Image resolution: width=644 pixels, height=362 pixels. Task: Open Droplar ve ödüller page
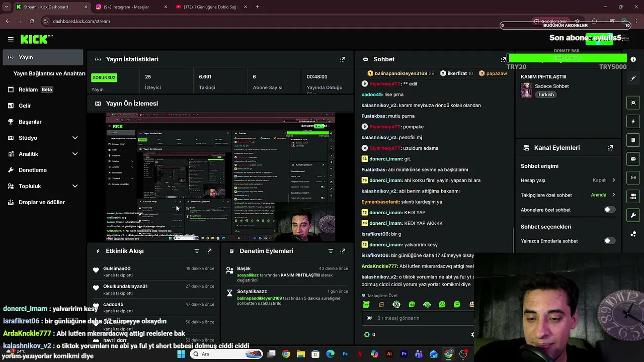coord(43,202)
